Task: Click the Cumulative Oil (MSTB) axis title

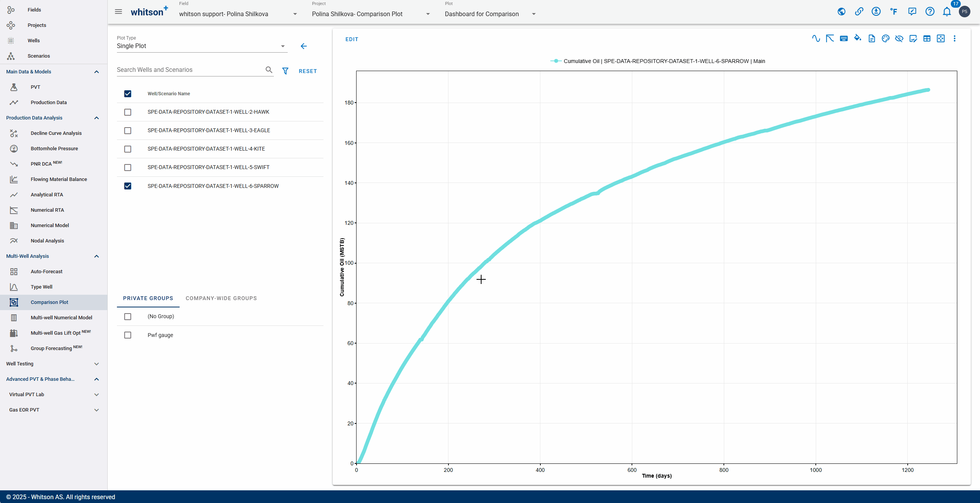Action: [342, 267]
